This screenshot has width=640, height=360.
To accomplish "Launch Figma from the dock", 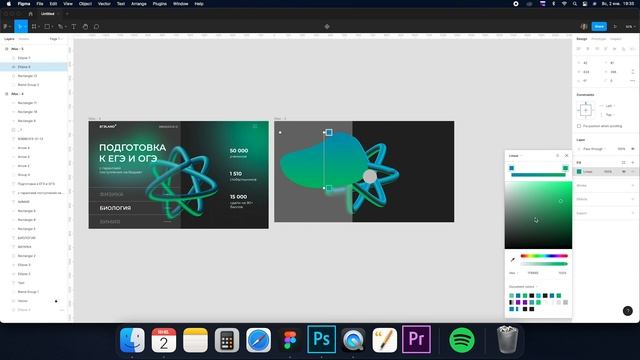I will click(290, 340).
